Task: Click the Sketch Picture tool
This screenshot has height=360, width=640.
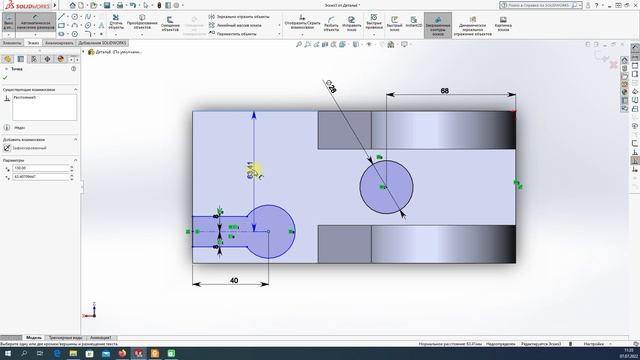Action: coord(503,24)
